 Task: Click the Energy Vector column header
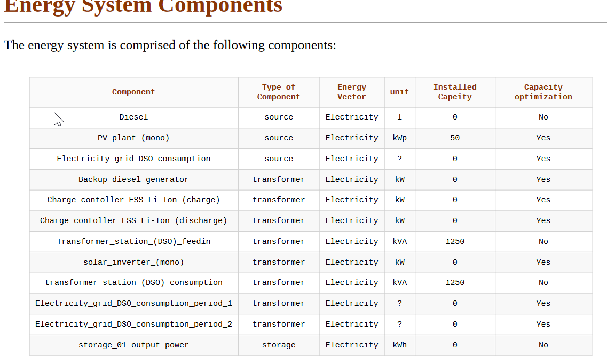352,92
